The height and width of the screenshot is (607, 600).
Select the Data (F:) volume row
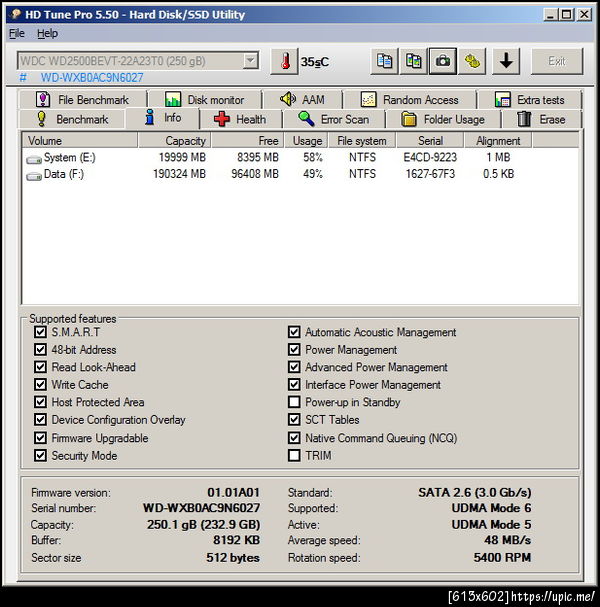[300, 174]
